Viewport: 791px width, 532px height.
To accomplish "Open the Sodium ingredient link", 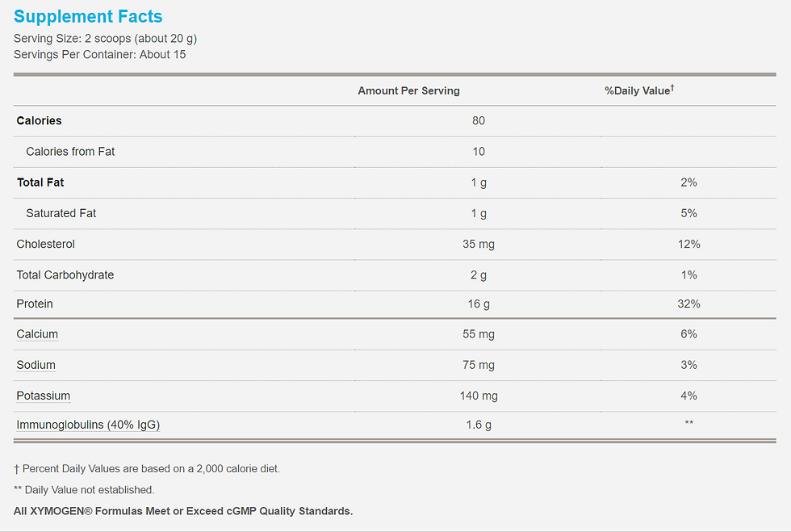I will coord(36,365).
